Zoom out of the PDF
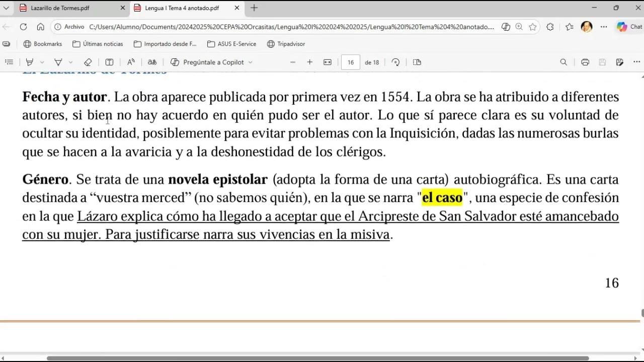The image size is (644, 362). pos(293,62)
